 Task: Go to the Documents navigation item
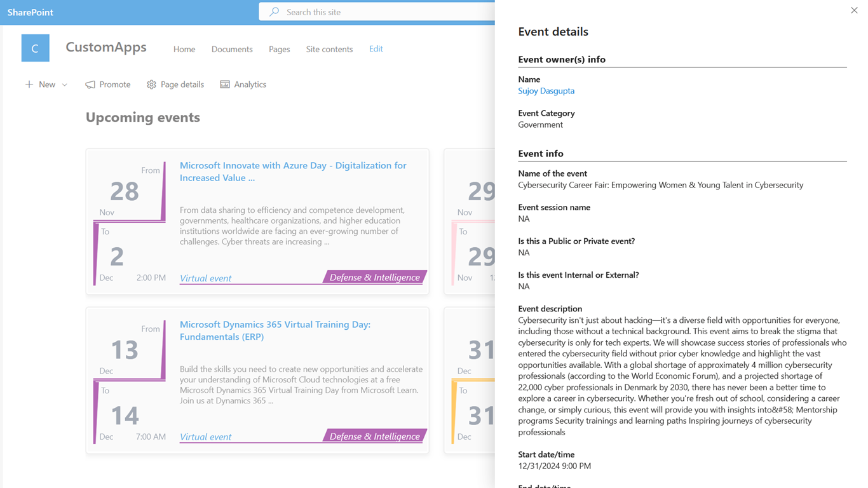pos(232,49)
